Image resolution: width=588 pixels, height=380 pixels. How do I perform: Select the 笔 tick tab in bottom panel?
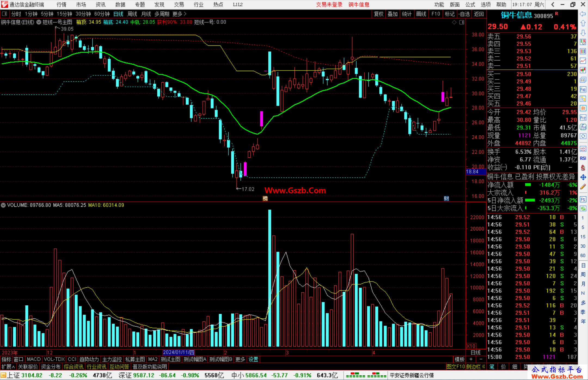click(492, 367)
